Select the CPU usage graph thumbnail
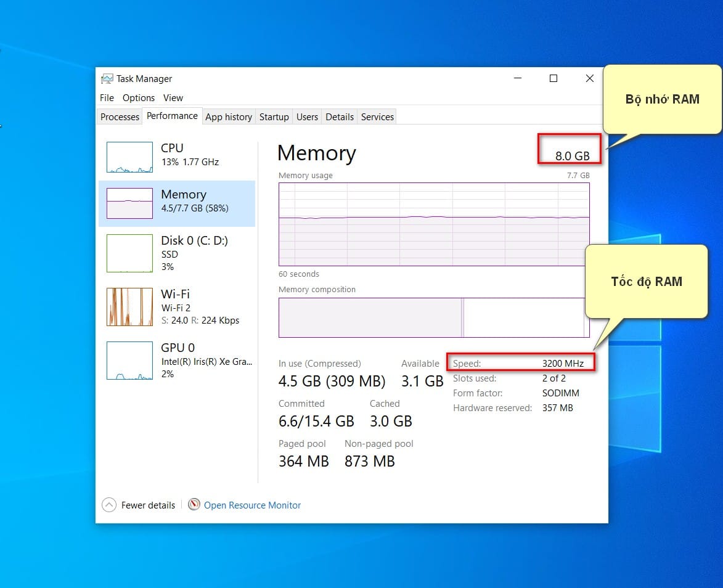723x588 pixels. [x=129, y=157]
